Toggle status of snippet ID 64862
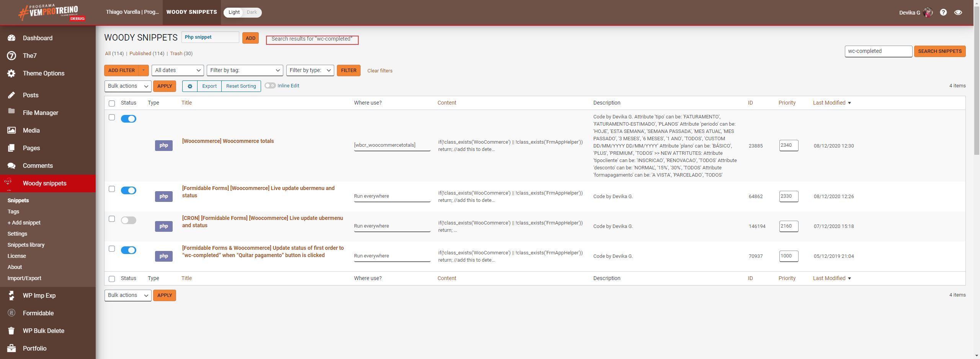 (129, 190)
